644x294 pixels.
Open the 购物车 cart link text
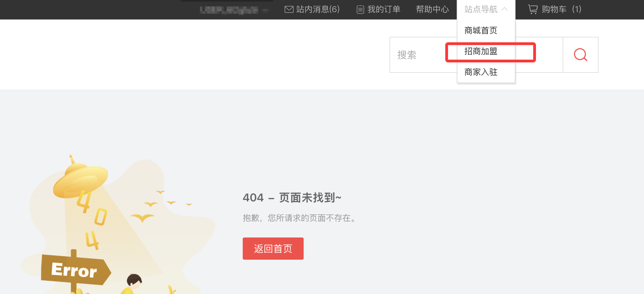click(x=554, y=9)
